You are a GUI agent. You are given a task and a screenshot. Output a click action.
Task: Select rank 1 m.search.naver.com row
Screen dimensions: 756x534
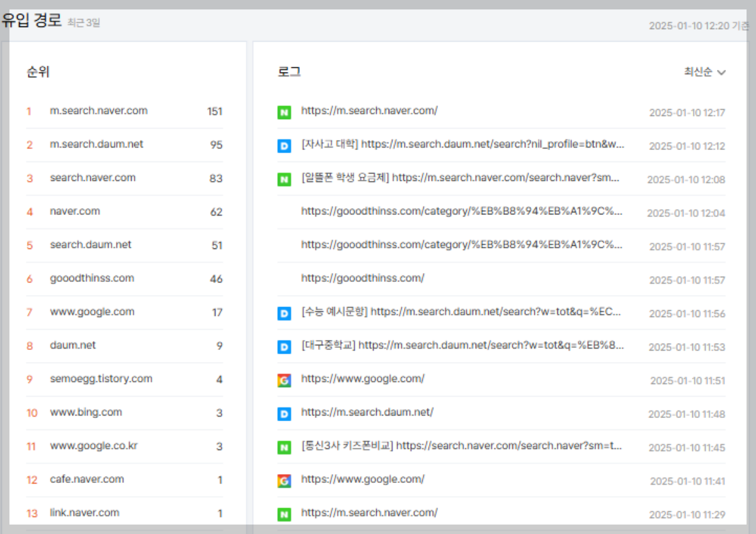point(125,111)
